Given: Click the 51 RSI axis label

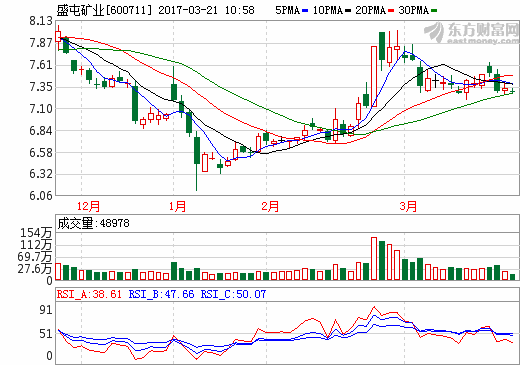Looking at the screenshot, I should click(x=46, y=334).
